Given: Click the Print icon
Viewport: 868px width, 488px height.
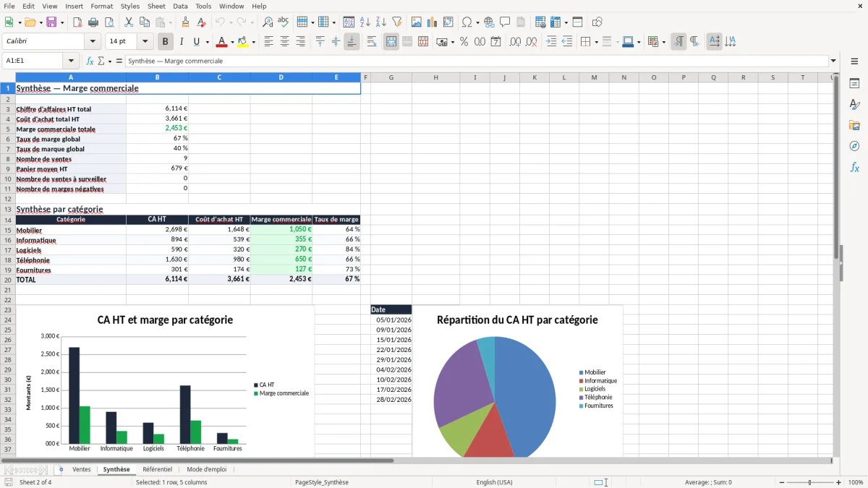Looking at the screenshot, I should tap(93, 22).
